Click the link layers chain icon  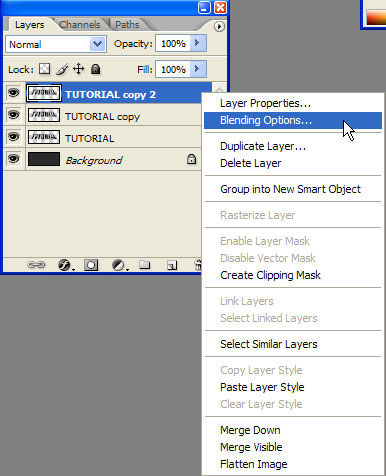(36, 265)
